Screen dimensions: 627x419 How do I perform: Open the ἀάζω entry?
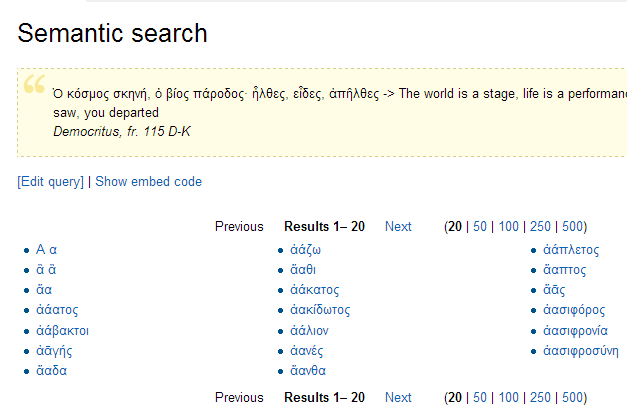[x=306, y=250]
